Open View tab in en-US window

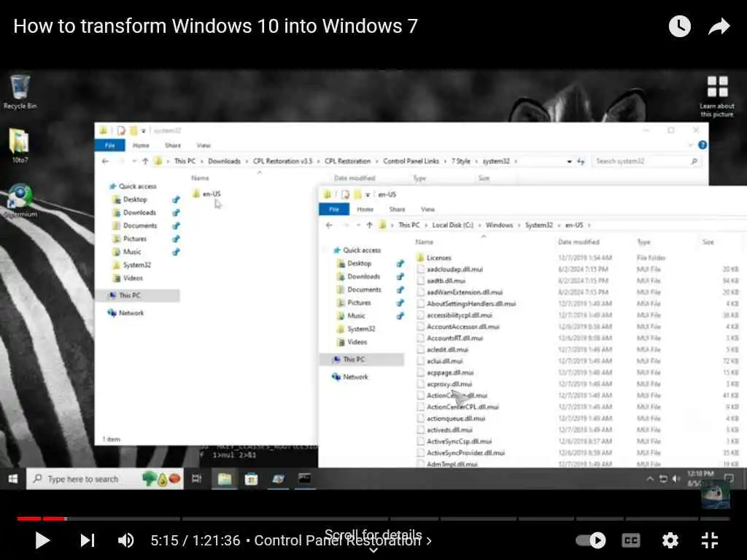(427, 209)
